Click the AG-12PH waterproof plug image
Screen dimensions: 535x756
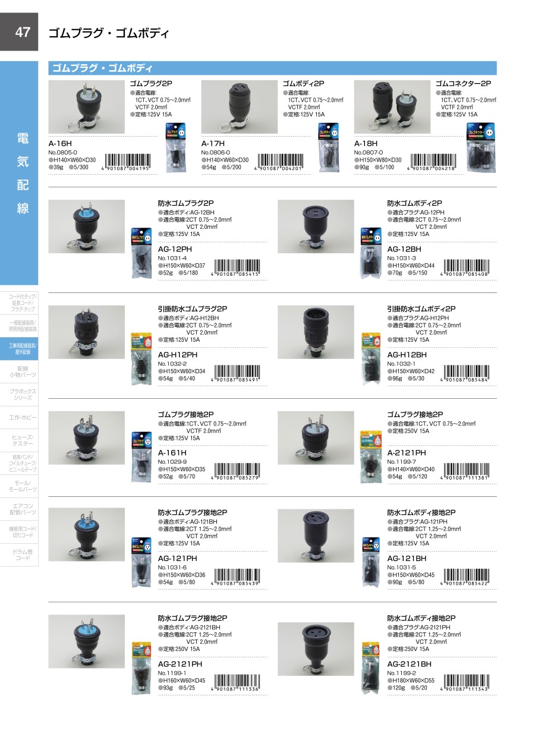point(86,226)
